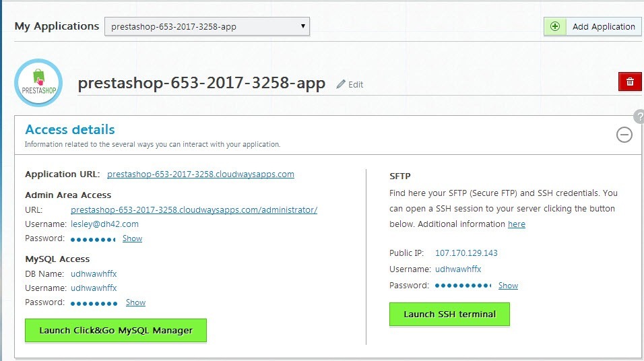Open the Application URL link
Image resolution: width=644 pixels, height=361 pixels.
pyautogui.click(x=201, y=174)
